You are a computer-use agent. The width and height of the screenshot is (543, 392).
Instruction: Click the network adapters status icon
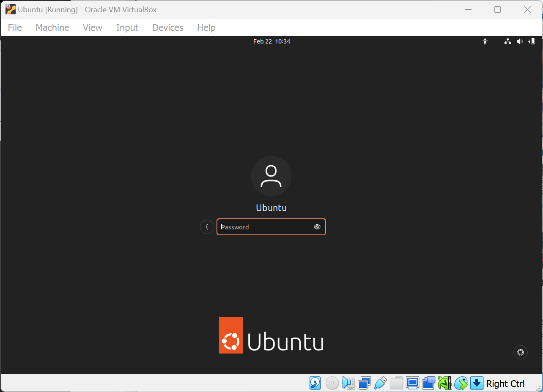(364, 383)
